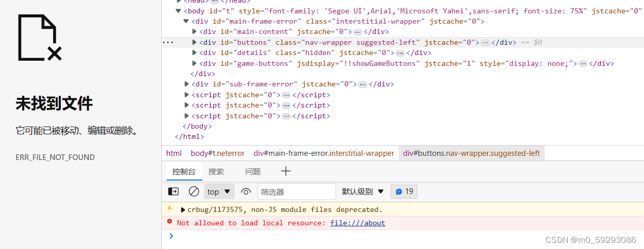
Task: Select html in the breadcrumb bar
Action: [174, 153]
